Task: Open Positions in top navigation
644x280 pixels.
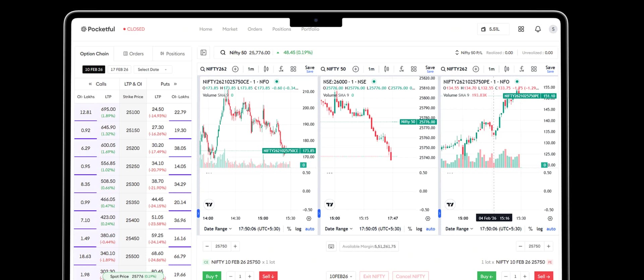Action: click(x=282, y=29)
